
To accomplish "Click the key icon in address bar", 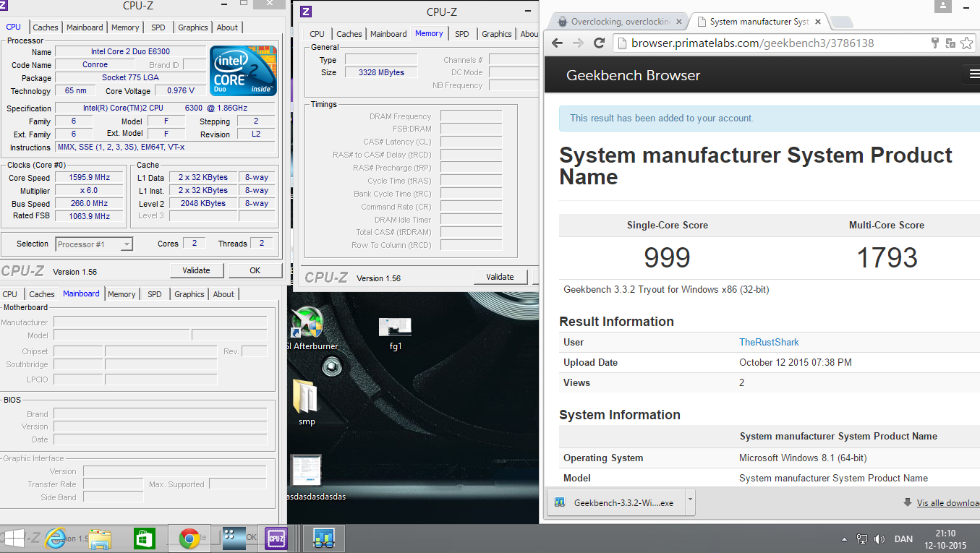I will 935,43.
